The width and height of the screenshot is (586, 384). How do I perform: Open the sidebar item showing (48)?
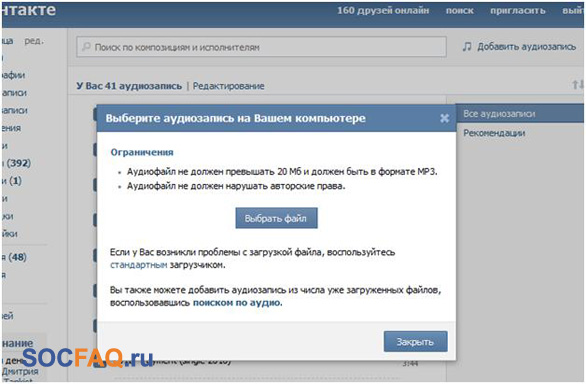click(14, 257)
